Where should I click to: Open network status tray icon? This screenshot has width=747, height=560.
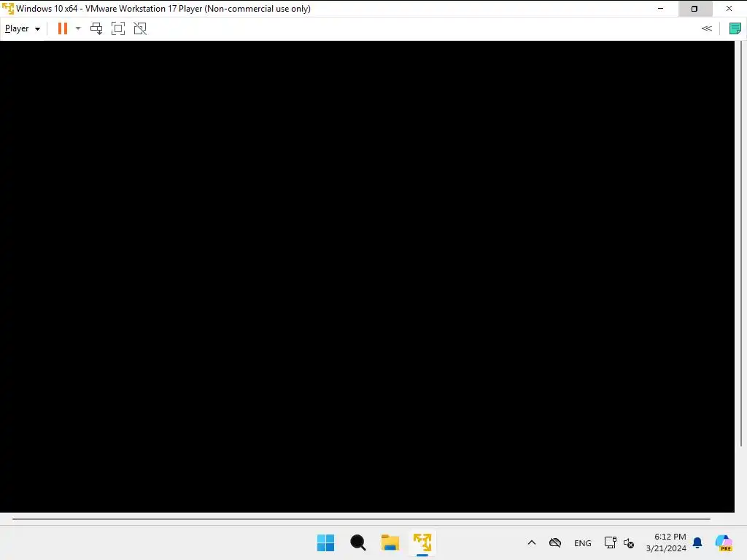[611, 542]
